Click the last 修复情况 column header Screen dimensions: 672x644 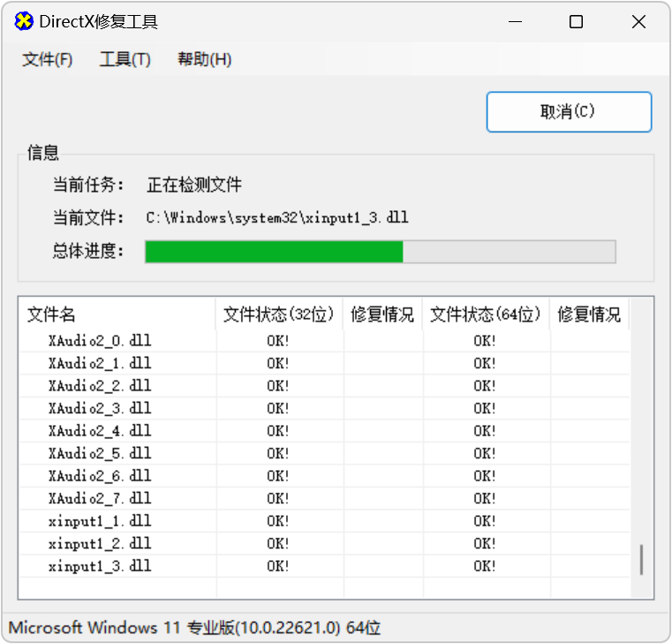[589, 314]
